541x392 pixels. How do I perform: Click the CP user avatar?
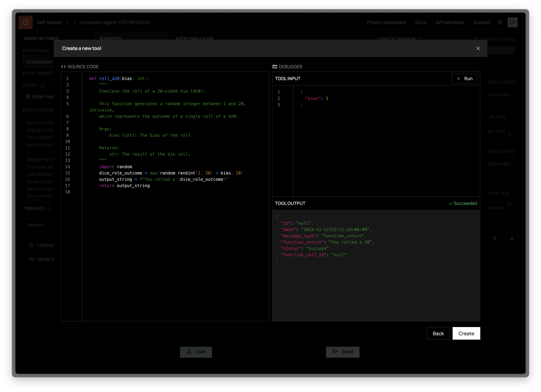(x=512, y=22)
